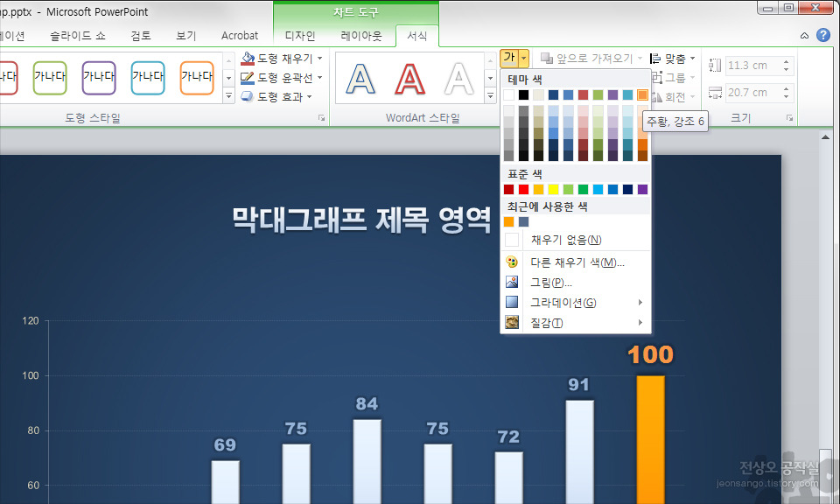The image size is (840, 504).
Task: Click the 도형 윤곽선 pencil icon
Action: point(247,78)
